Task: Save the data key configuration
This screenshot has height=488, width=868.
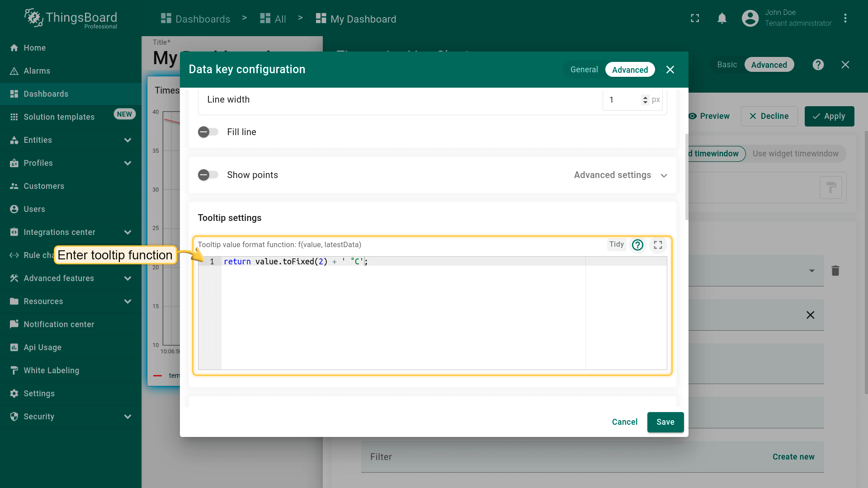Action: (x=665, y=422)
